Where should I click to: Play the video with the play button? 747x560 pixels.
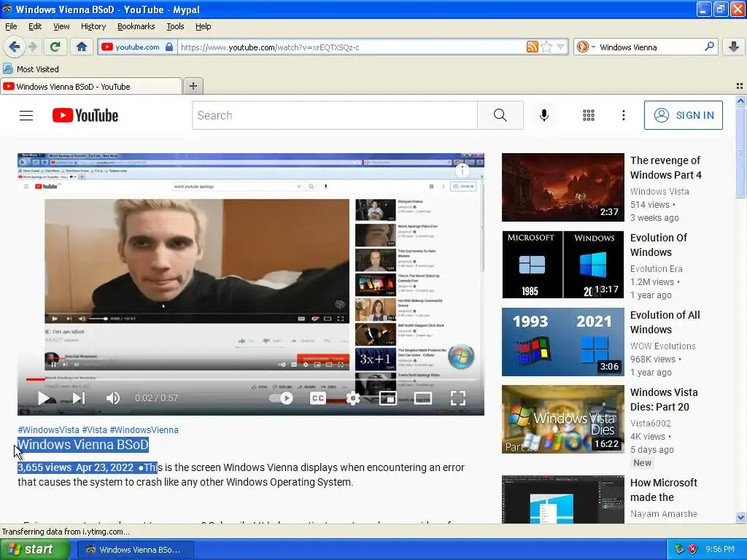pos(44,398)
